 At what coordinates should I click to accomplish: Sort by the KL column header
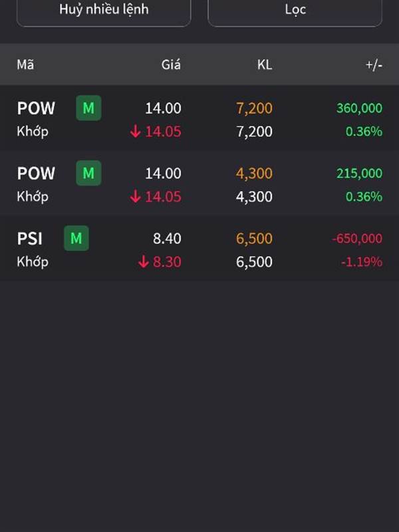pyautogui.click(x=265, y=65)
